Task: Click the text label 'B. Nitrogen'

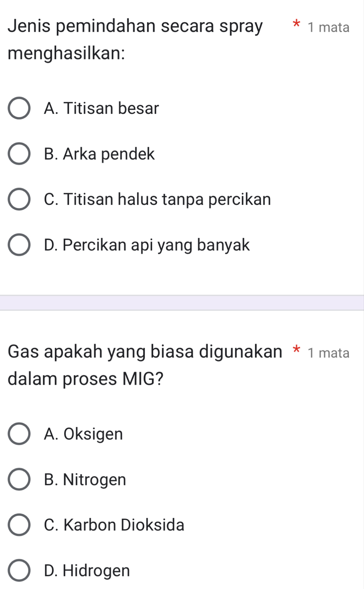Action: pos(85,480)
